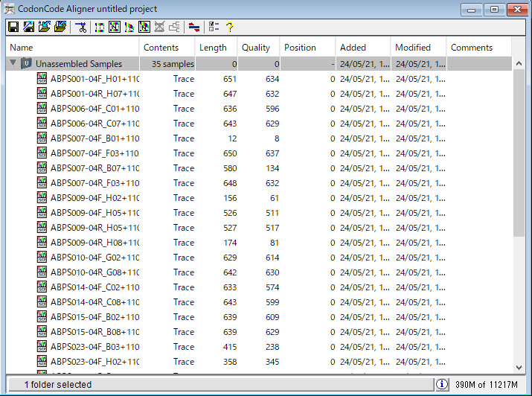The image size is (532, 396).
Task: Collapse the Unassembled Samples folder
Action: (13, 64)
